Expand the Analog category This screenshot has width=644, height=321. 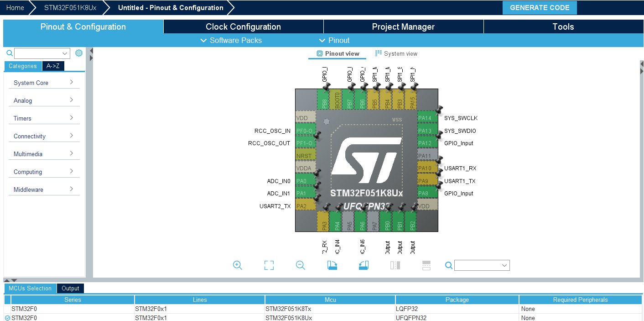pyautogui.click(x=44, y=100)
